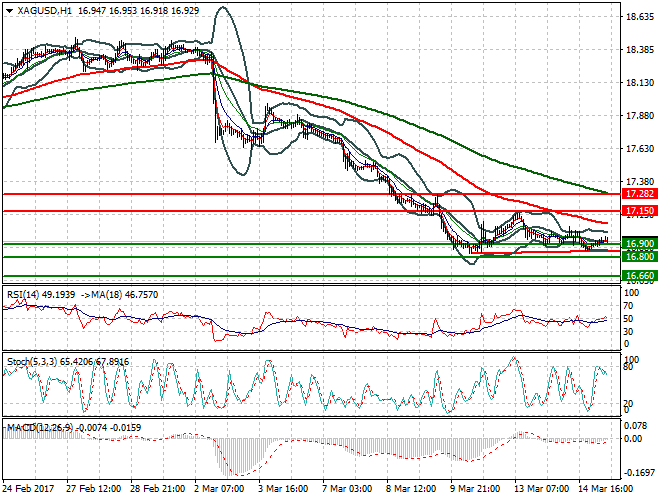
Task: Click the 17.630 price axis value
Action: point(637,149)
